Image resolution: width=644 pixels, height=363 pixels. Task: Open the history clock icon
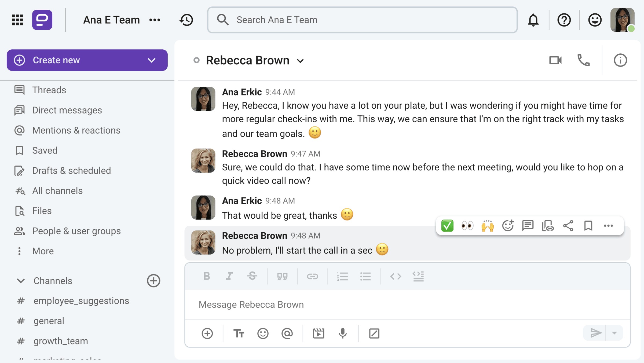186,20
